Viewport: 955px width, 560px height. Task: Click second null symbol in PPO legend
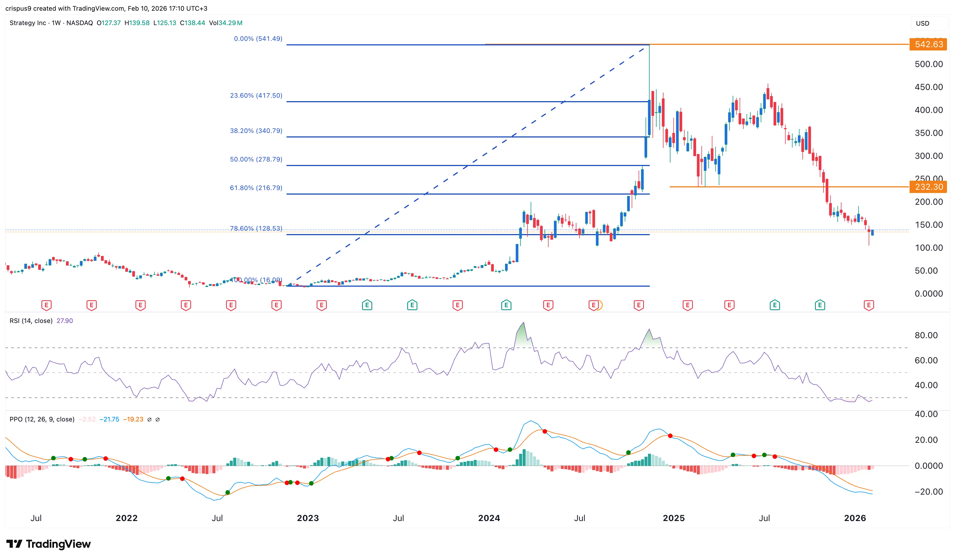click(x=158, y=420)
